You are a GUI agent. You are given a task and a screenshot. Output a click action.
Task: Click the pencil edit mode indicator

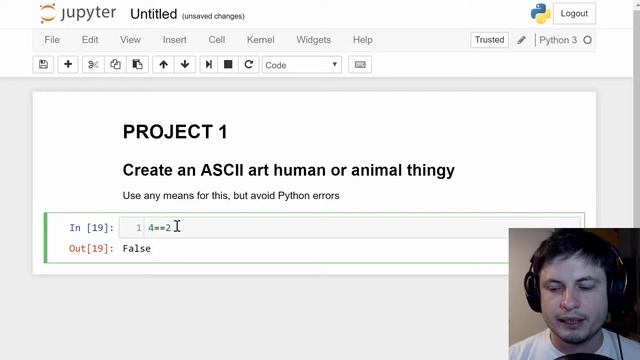pos(521,40)
